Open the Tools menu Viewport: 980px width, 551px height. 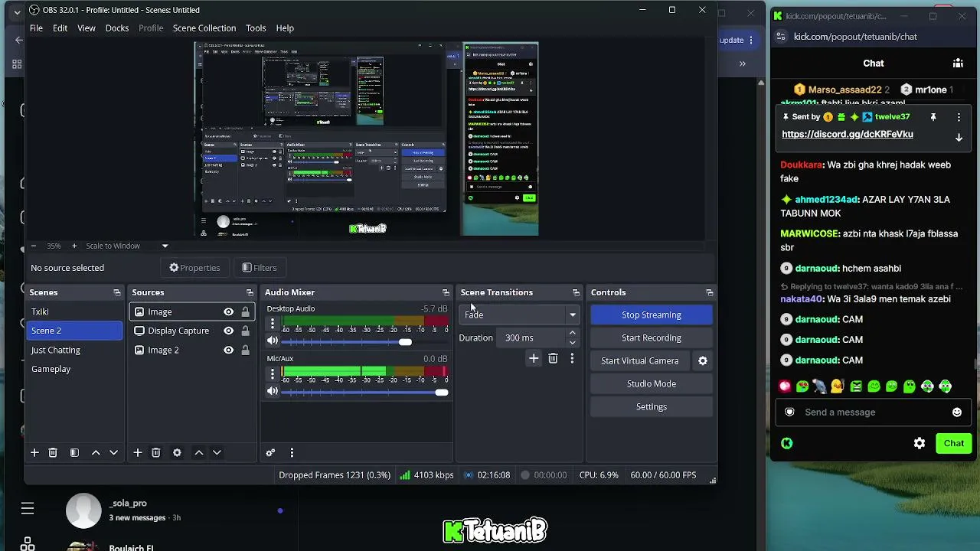tap(256, 28)
